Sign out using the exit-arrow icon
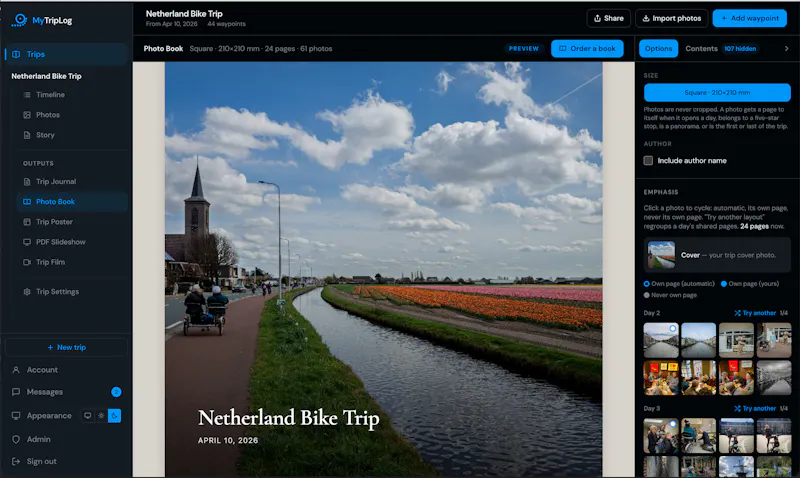 [16, 461]
